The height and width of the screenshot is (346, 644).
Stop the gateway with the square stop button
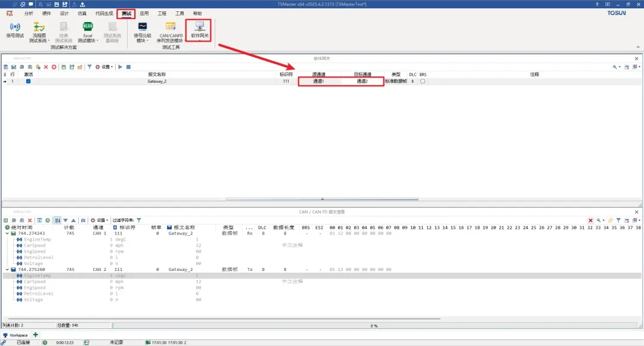[128, 67]
